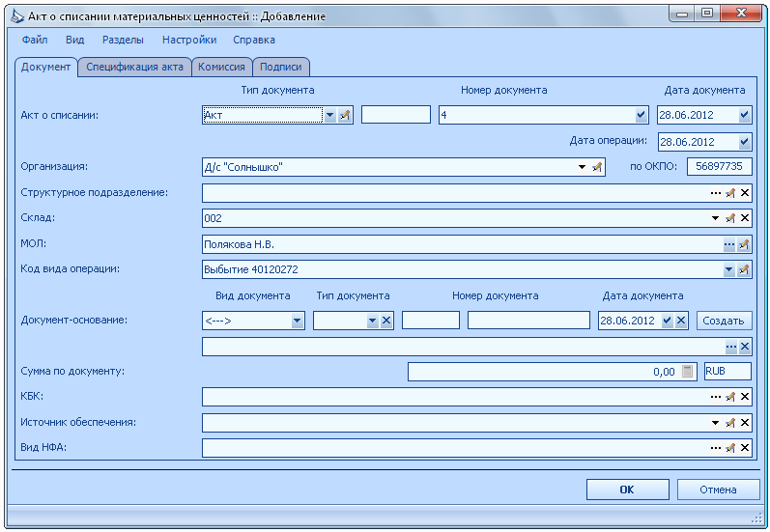Image resolution: width=770 pixels, height=532 pixels.
Task: Open the Вид menu
Action: point(75,40)
